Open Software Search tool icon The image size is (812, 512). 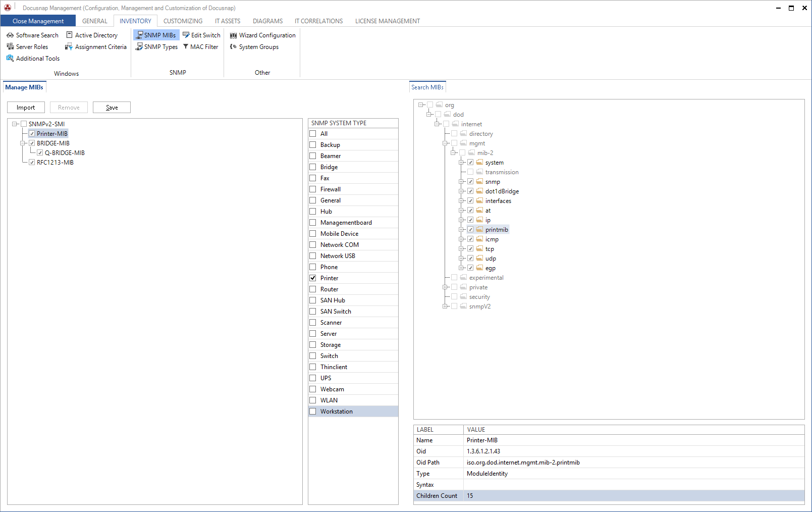tap(10, 35)
